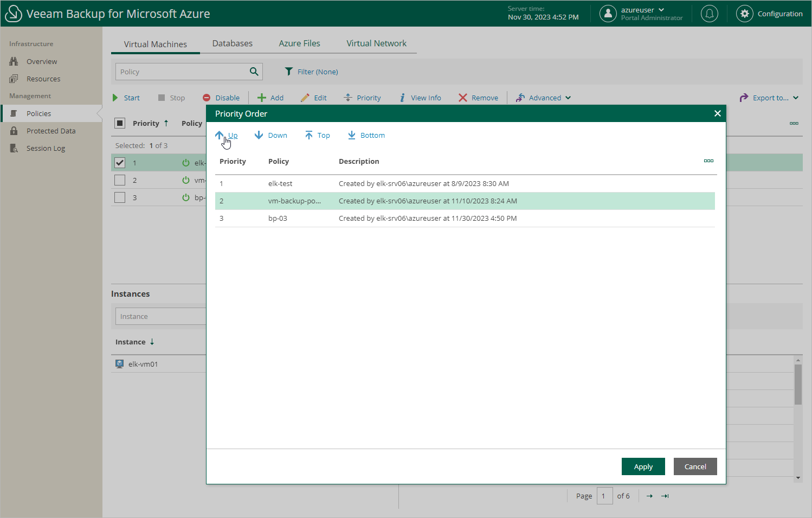Click the Top priority icon
Viewport: 812px width, 518px height.
click(308, 135)
